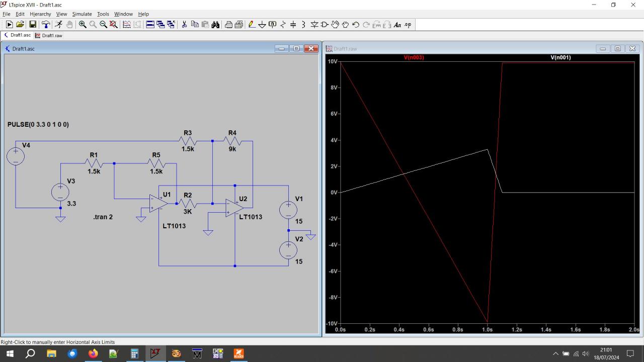
Task: Open the Hierarchy menu
Action: coord(40,14)
